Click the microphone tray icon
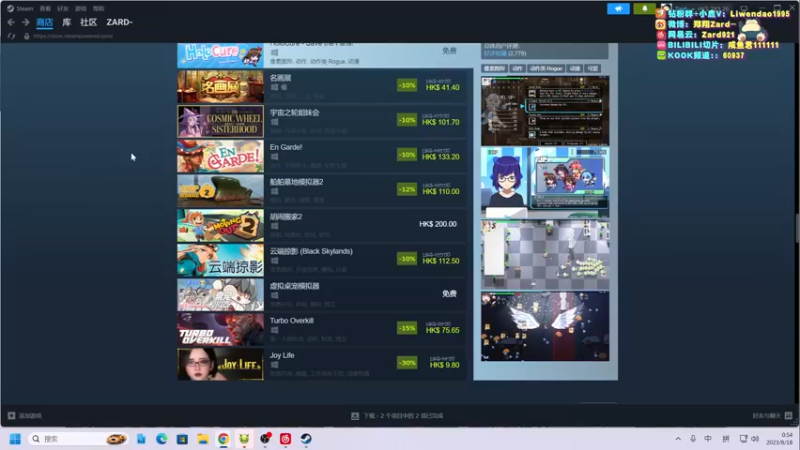Viewport: 800px width, 450px height. (693, 439)
